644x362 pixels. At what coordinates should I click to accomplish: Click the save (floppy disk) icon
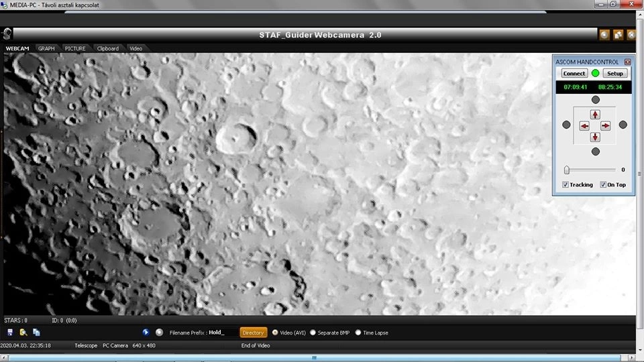point(10,333)
